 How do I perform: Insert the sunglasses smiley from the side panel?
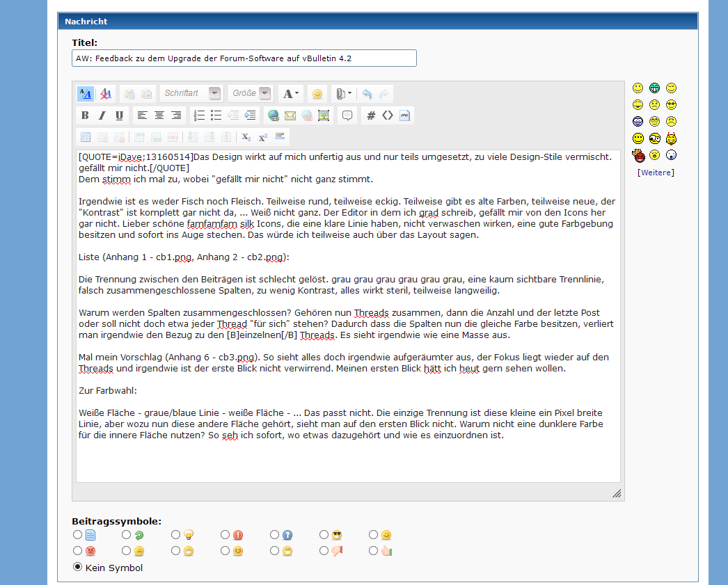point(671,104)
